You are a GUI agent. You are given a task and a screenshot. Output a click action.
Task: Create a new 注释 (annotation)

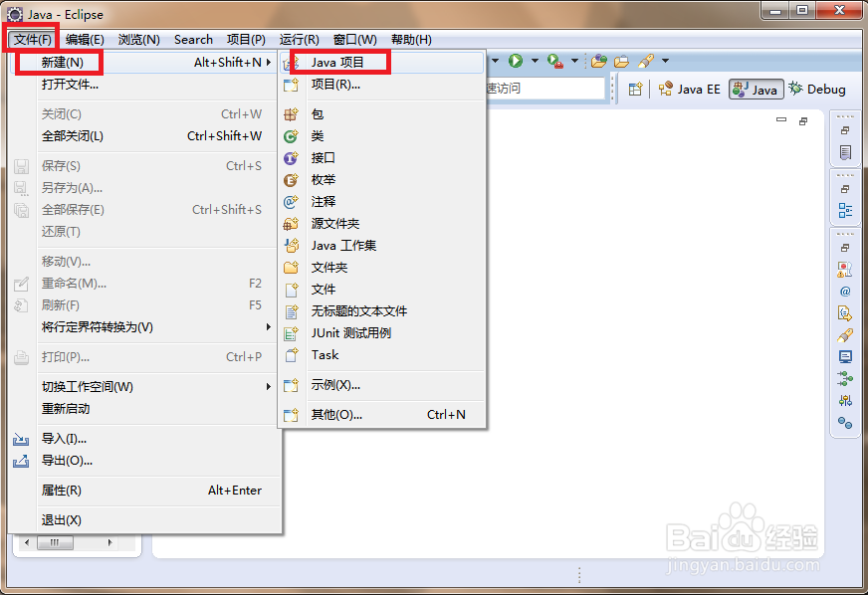tap(381, 201)
